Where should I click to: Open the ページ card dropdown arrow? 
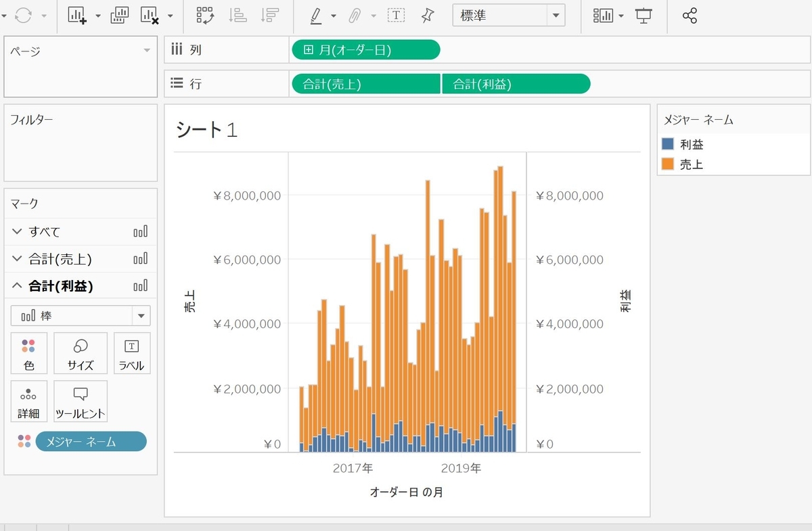pos(147,51)
